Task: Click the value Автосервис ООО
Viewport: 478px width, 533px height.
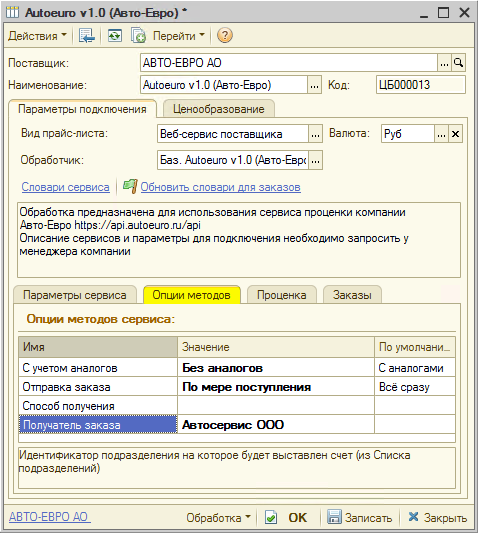Action: coord(276,425)
